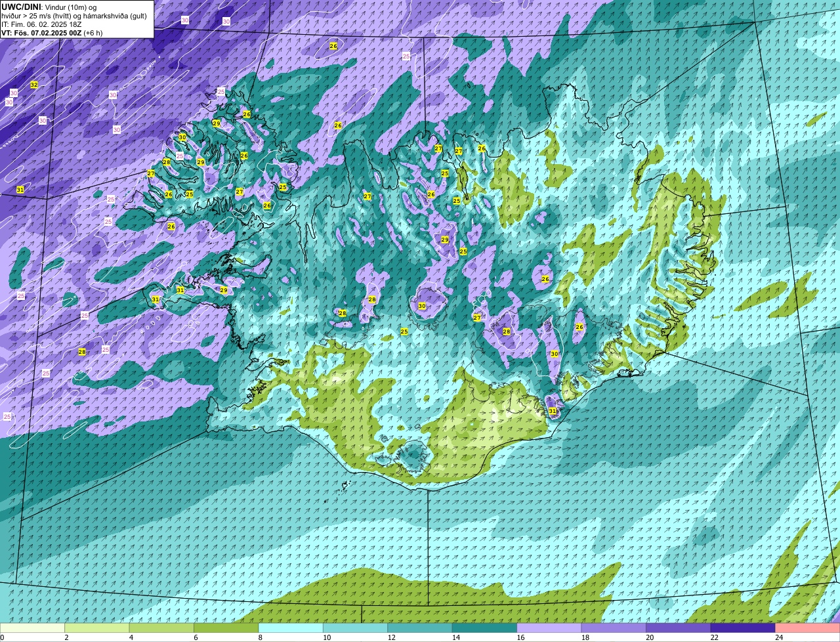Click the scale tick label "8"
The width and height of the screenshot is (840, 642).
pyautogui.click(x=260, y=637)
